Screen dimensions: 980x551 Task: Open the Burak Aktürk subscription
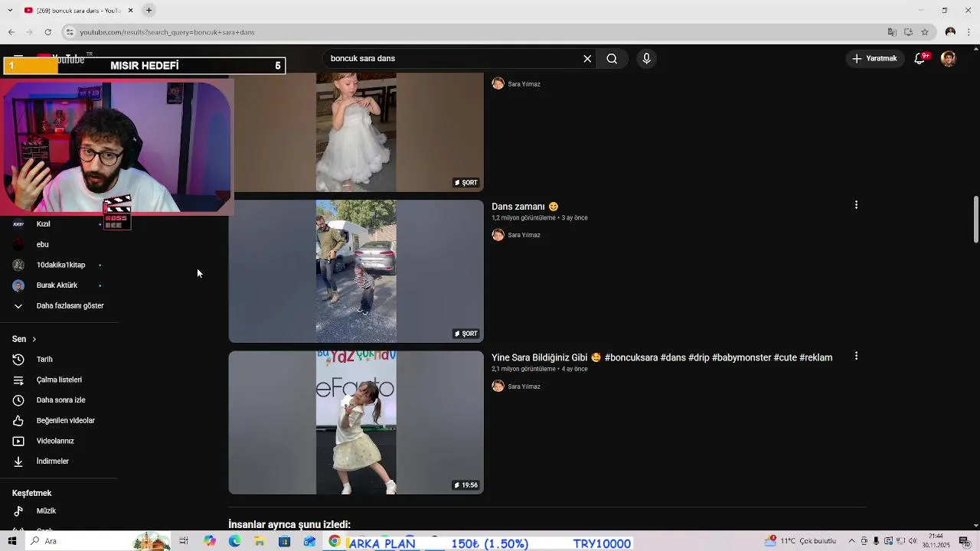58,285
